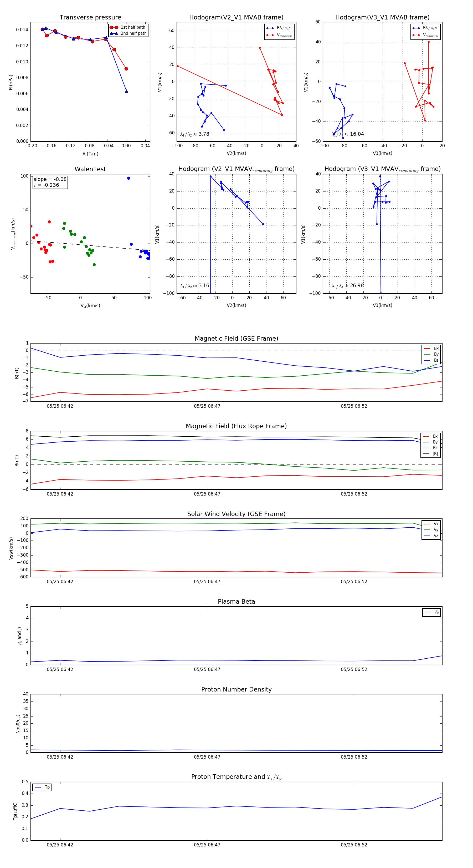Select the "Bx'" legend entry in the Flux Rope plot
The image size is (473, 868).
click(431, 436)
